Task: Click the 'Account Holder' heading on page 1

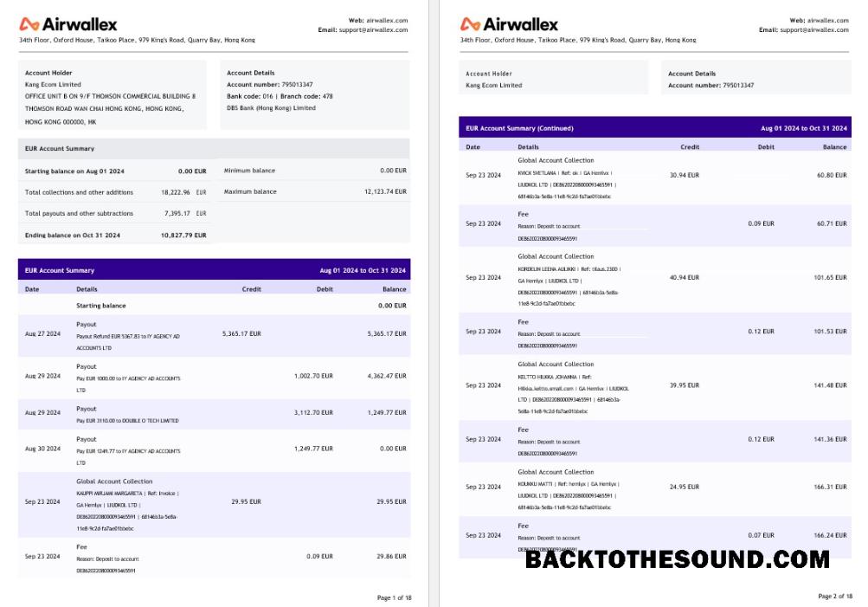Action: coord(48,73)
